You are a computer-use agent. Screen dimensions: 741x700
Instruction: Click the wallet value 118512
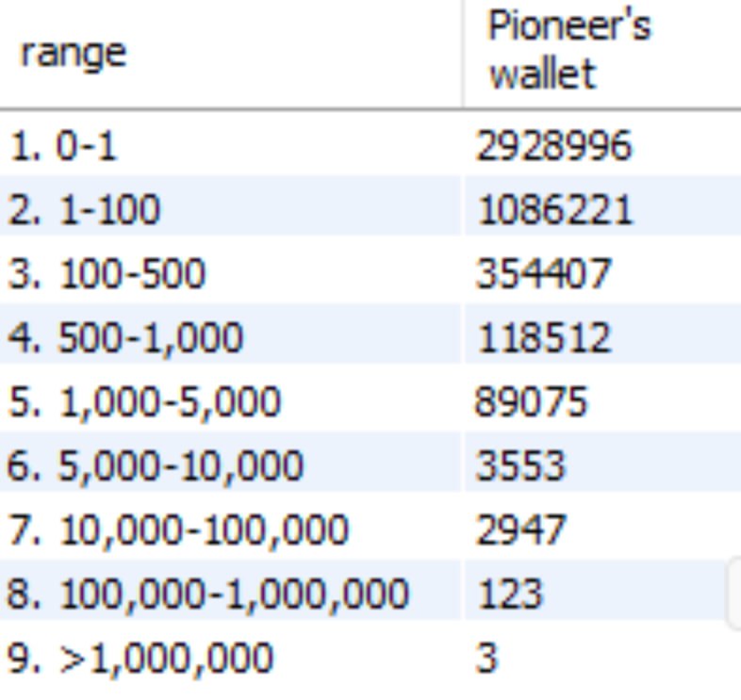544,337
